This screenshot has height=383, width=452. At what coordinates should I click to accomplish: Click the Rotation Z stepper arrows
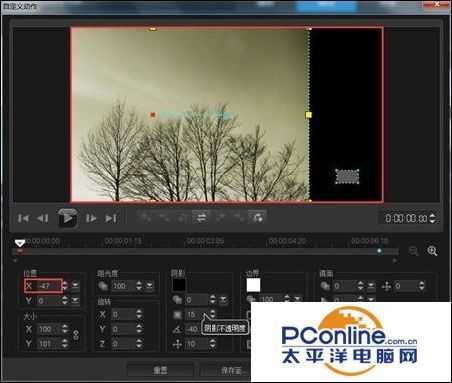point(139,344)
